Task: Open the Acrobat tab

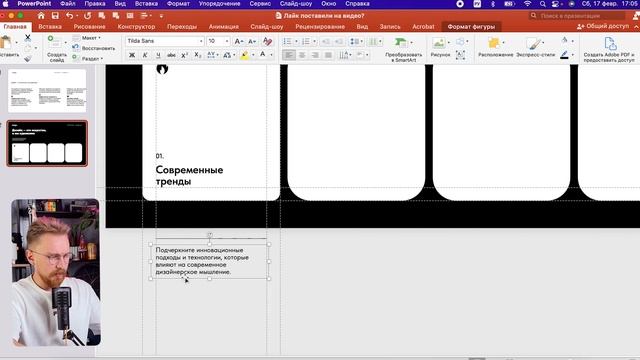Action: pyautogui.click(x=423, y=27)
